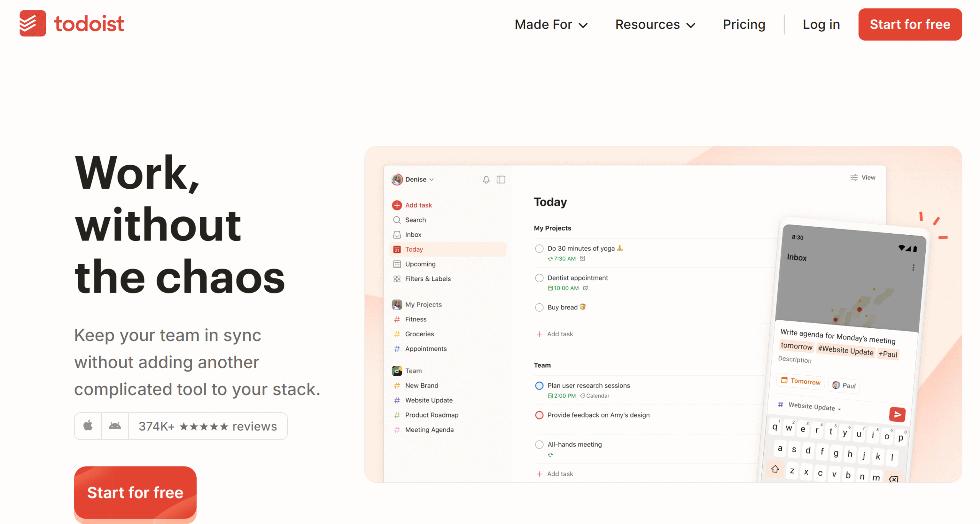980x524 pixels.
Task: Open the phone Inbox three-dot menu
Action: point(913,267)
